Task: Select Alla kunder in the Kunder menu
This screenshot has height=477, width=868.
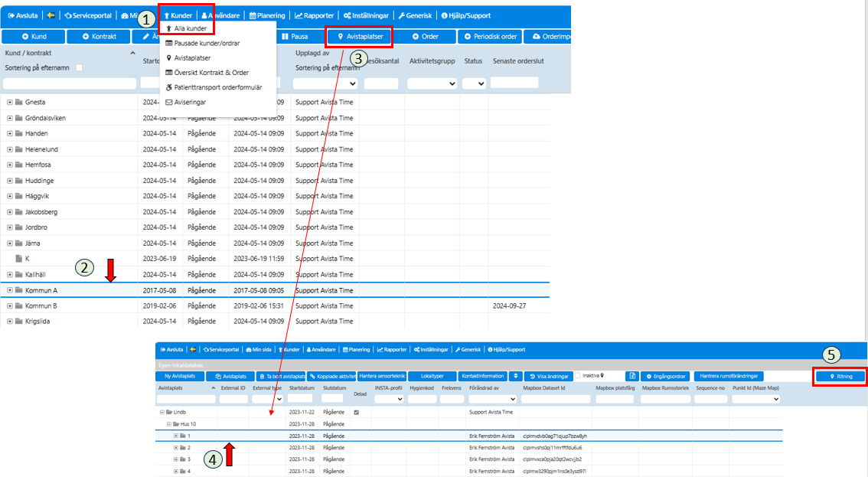Action: point(186,28)
